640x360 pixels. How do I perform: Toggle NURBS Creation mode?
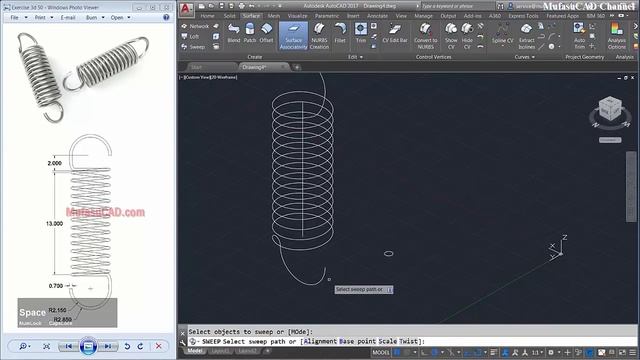[319, 36]
